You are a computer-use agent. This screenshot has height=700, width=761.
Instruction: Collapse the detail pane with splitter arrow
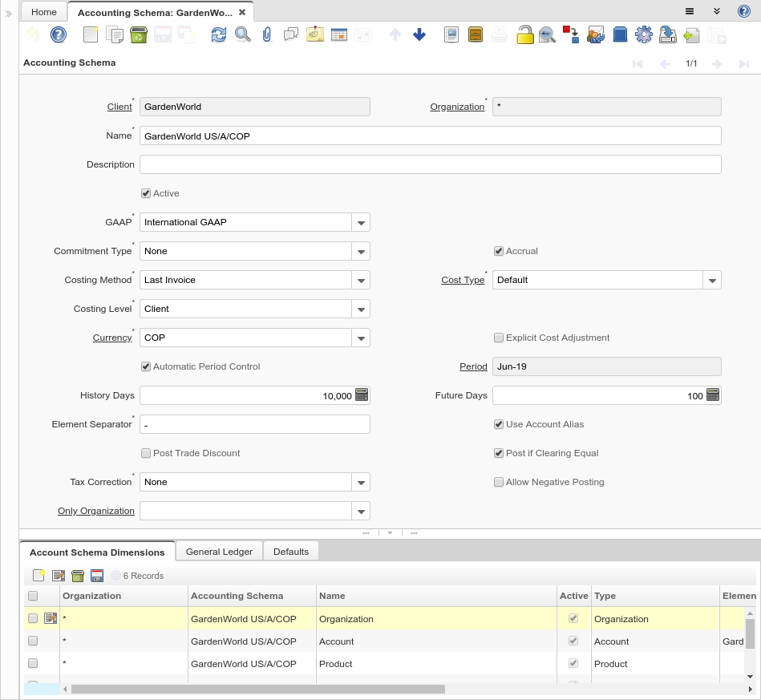pyautogui.click(x=390, y=533)
